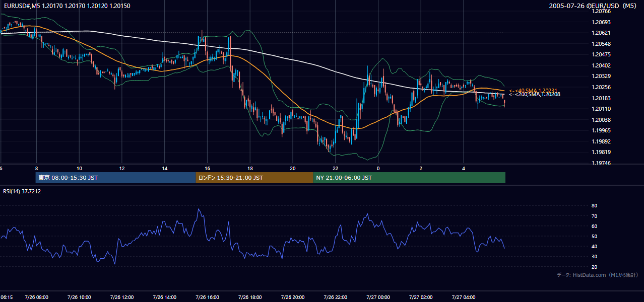Click price axis label 1.20110

(x=601, y=109)
